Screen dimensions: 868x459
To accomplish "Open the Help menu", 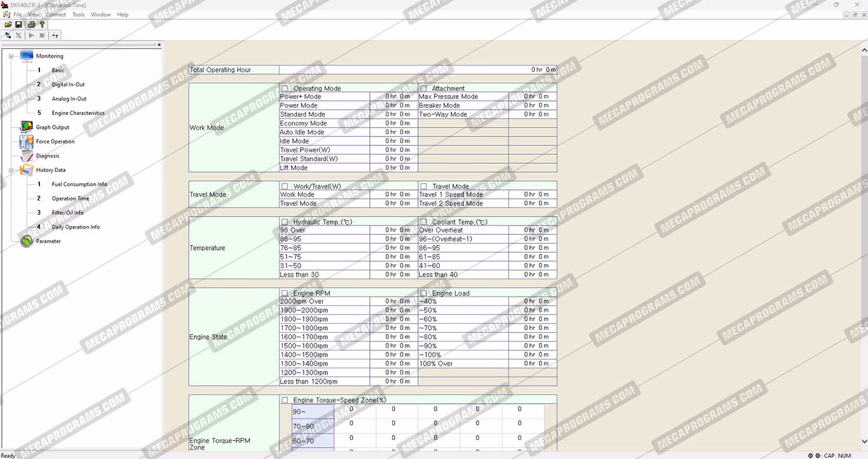I will tap(123, 15).
